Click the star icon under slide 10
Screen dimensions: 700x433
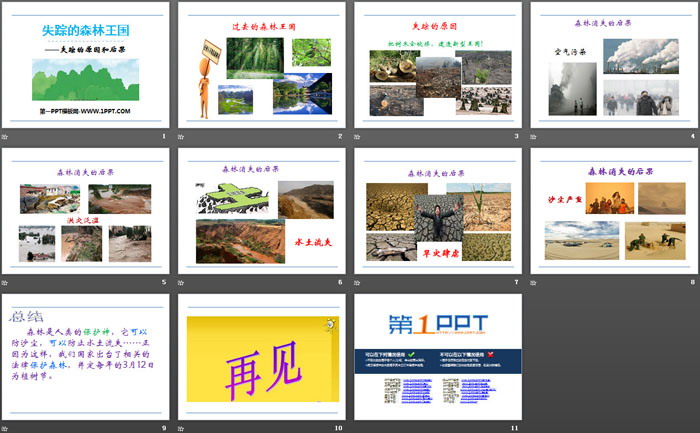pos(183,428)
